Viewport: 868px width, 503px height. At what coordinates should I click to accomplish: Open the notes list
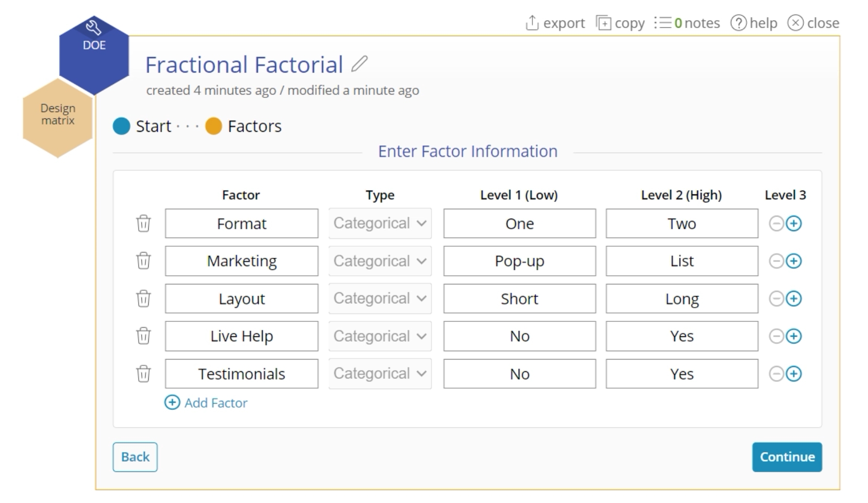click(687, 23)
